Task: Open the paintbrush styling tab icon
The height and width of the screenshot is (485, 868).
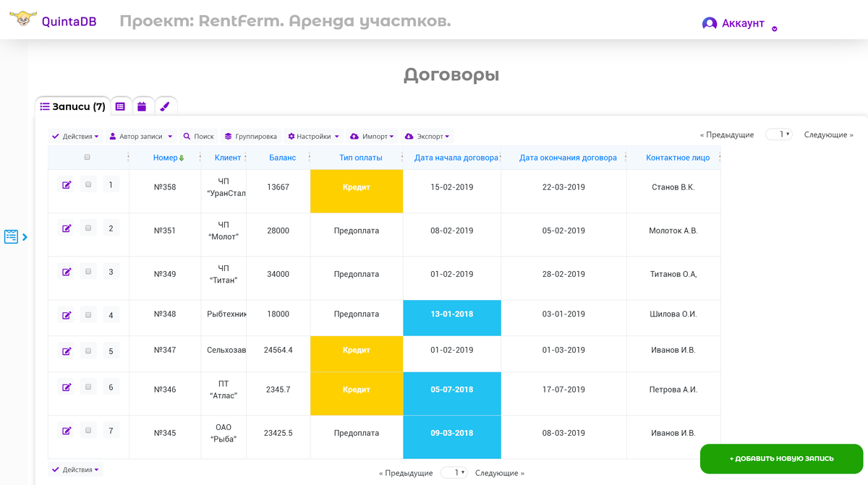Action: point(165,106)
